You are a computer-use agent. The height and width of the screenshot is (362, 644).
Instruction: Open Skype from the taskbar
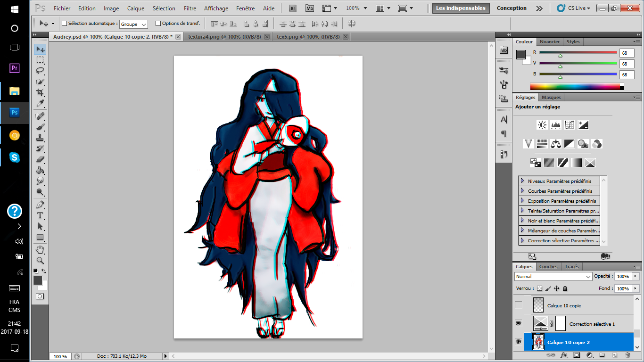point(15,157)
